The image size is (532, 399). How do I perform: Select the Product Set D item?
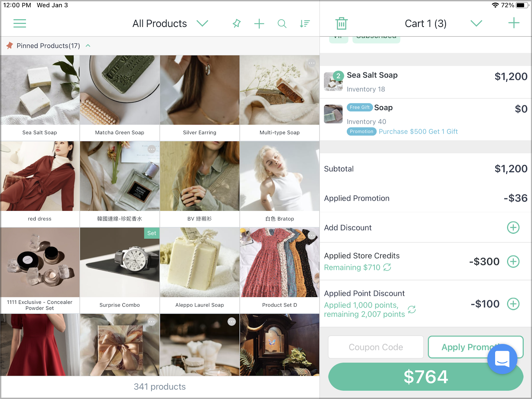[x=280, y=270]
